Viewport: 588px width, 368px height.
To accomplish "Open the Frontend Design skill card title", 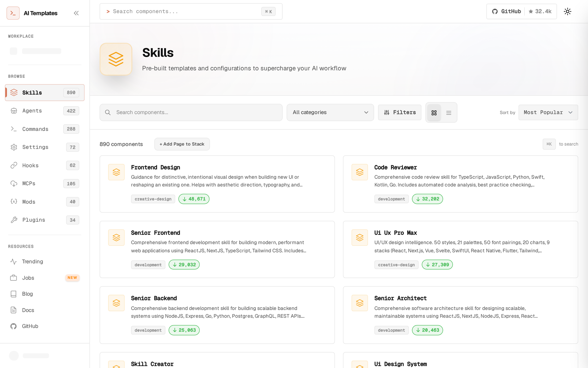I will point(156,167).
